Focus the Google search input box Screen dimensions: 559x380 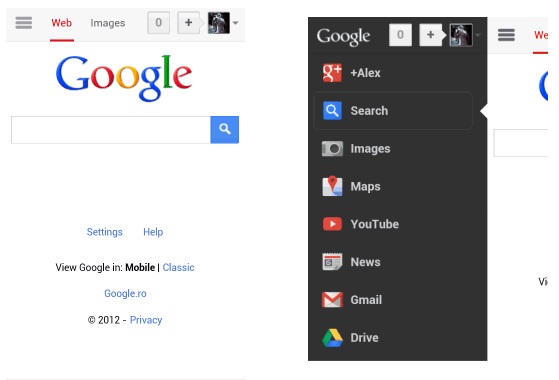[x=111, y=130]
